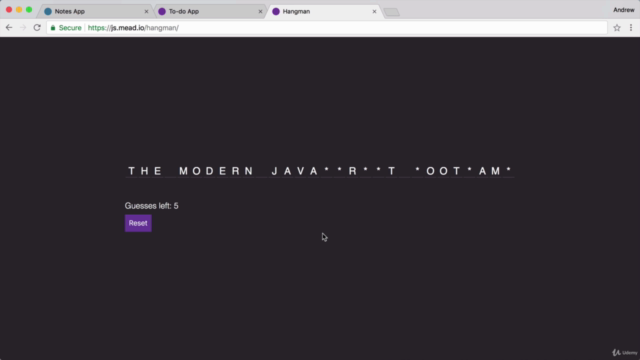The image size is (640, 360).
Task: Go back with browser back arrow
Action: (x=9, y=28)
